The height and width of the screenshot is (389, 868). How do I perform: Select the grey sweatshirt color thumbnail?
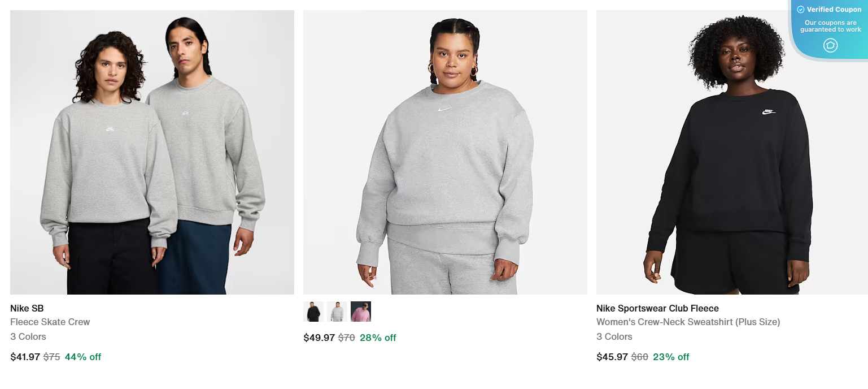[337, 311]
